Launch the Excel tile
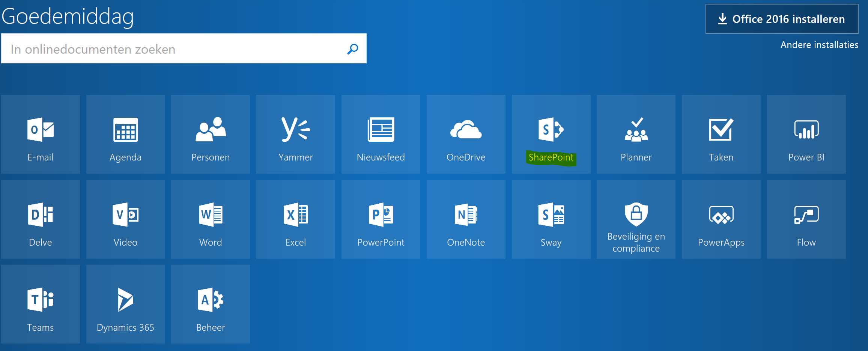 296,219
